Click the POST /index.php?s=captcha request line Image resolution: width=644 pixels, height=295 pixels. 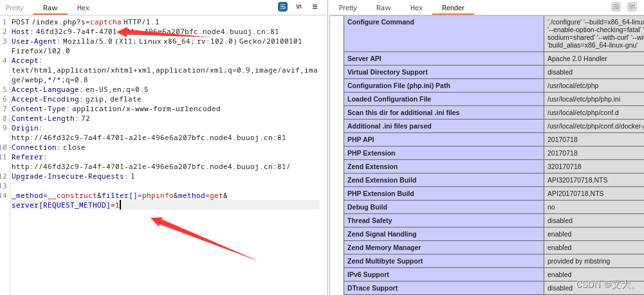coord(86,22)
